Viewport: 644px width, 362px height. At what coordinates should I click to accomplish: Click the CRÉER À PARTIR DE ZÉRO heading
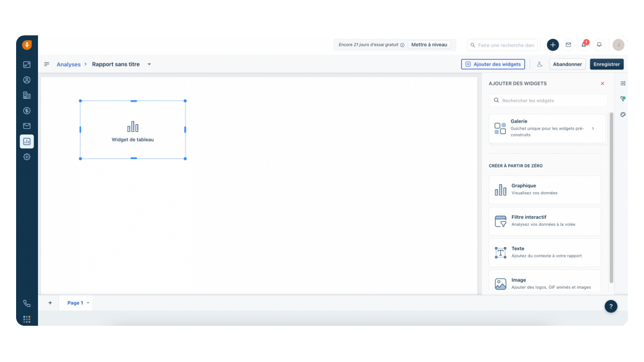pyautogui.click(x=516, y=166)
